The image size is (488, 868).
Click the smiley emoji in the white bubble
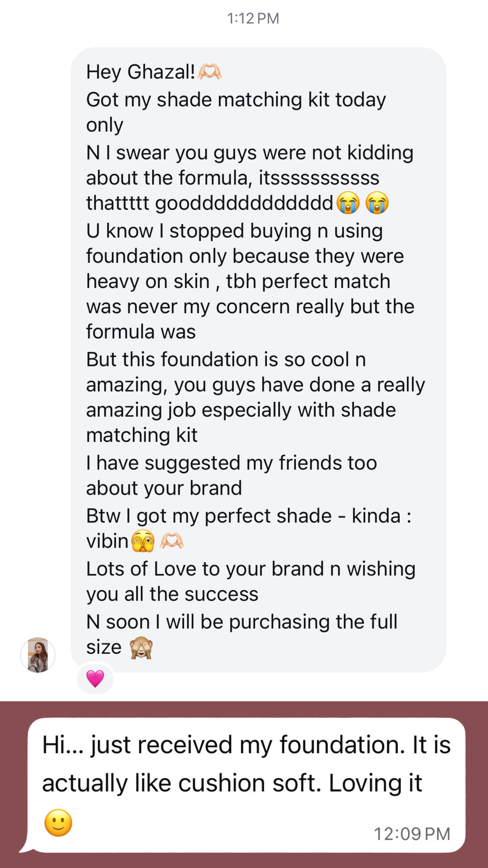[x=58, y=822]
